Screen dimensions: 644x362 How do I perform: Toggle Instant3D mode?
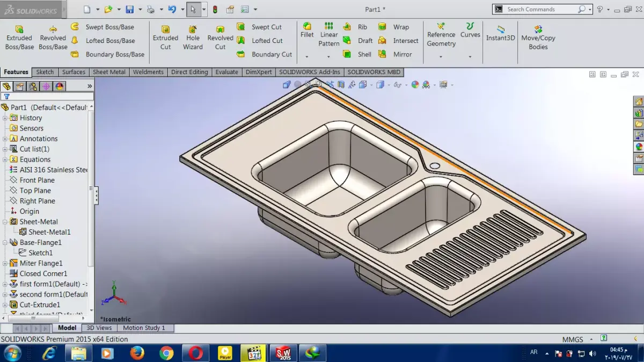[x=500, y=33]
